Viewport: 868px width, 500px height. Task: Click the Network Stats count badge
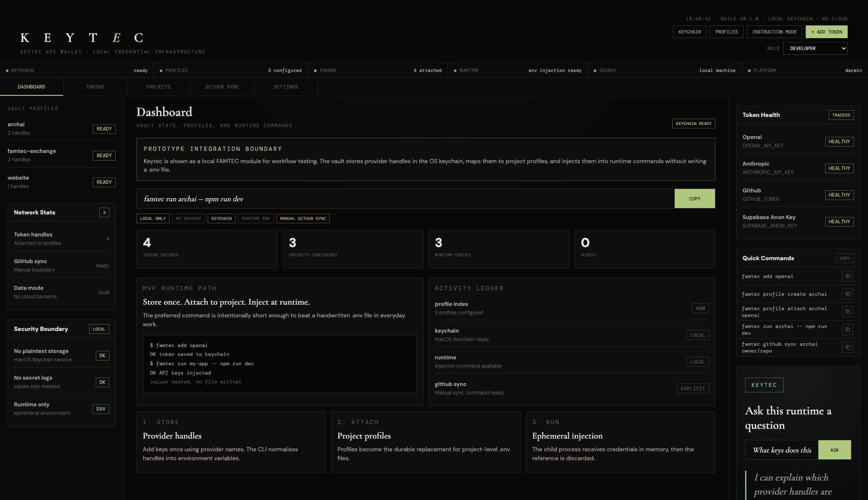[x=104, y=212]
